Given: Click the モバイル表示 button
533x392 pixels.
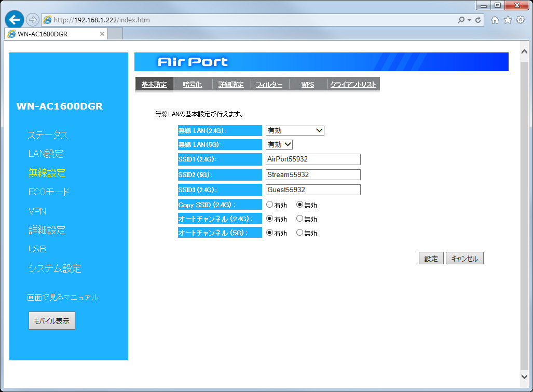Looking at the screenshot, I should (x=52, y=320).
